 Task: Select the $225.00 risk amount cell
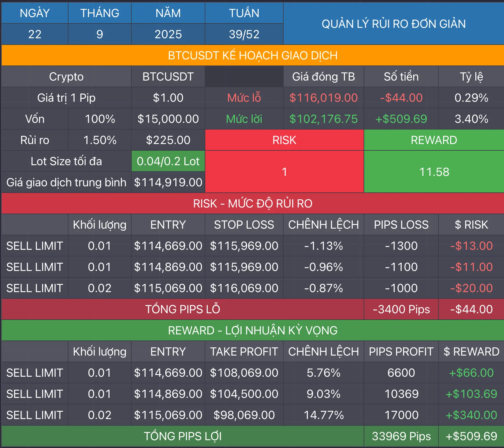click(168, 140)
